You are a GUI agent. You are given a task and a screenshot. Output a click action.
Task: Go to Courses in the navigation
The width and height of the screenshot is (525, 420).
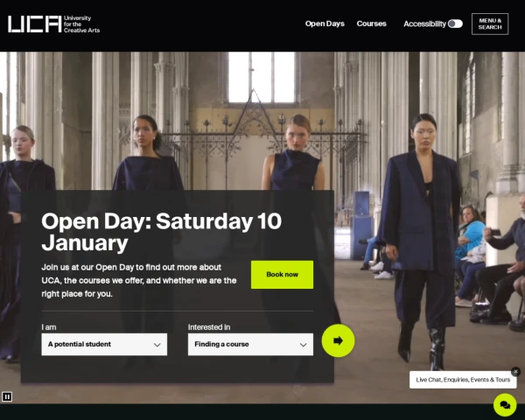point(371,24)
